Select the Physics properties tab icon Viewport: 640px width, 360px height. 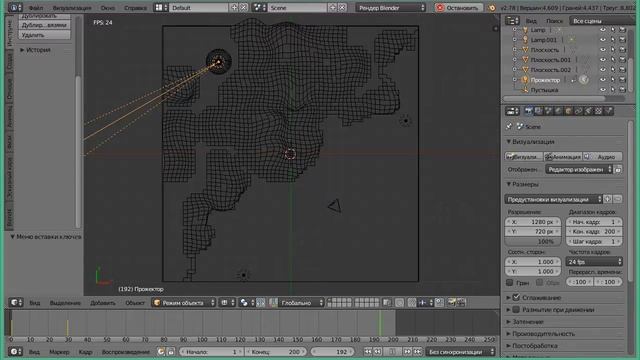coord(609,111)
